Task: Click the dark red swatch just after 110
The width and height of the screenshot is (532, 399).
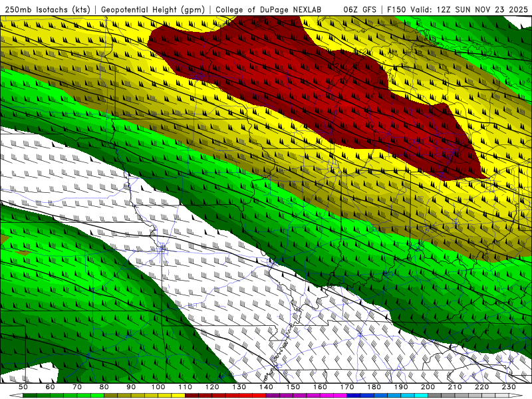Action: (x=192, y=395)
